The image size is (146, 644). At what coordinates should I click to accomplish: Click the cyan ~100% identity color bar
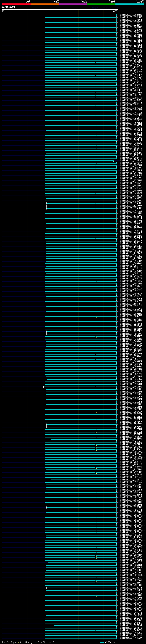click(x=130, y=4)
